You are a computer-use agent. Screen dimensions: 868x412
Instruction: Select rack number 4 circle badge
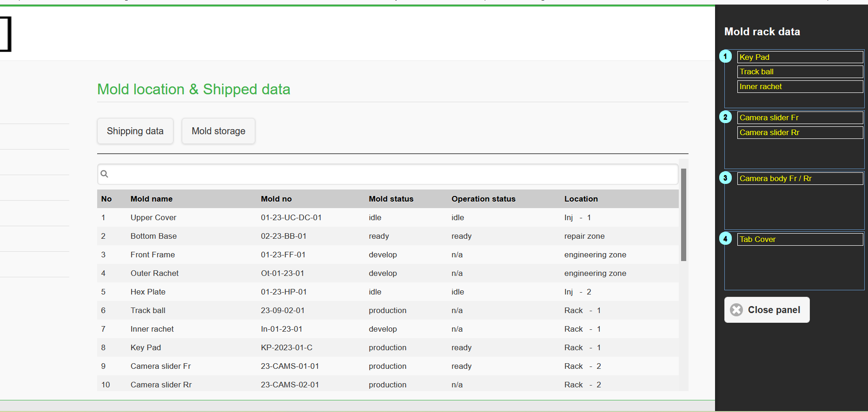tap(725, 239)
